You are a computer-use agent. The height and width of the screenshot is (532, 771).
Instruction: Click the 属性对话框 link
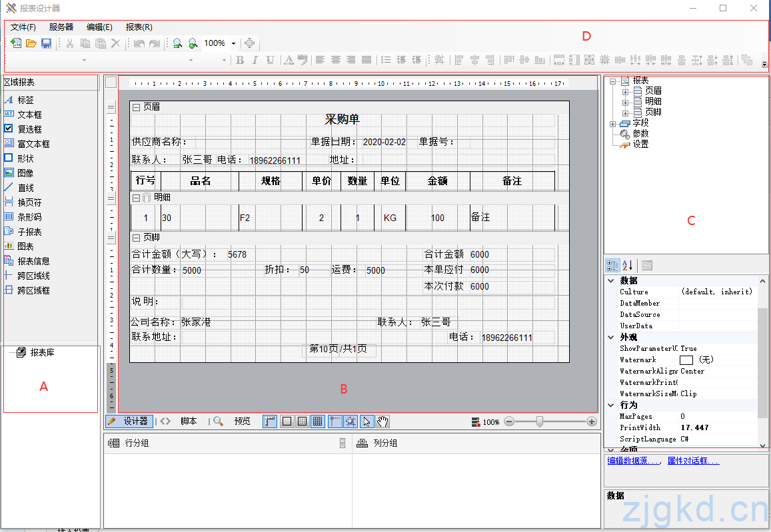point(693,461)
